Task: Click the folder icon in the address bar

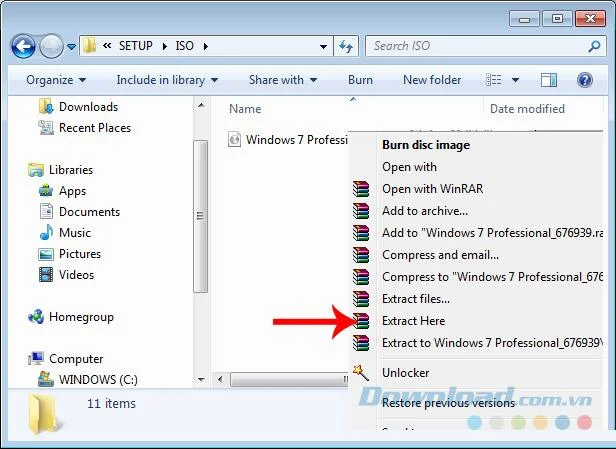Action: 90,46
